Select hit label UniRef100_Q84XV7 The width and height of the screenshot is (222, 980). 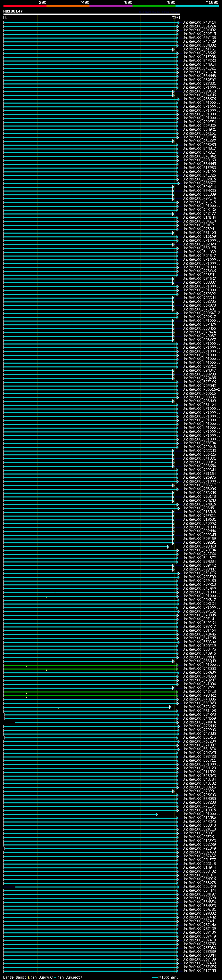pos(199,141)
